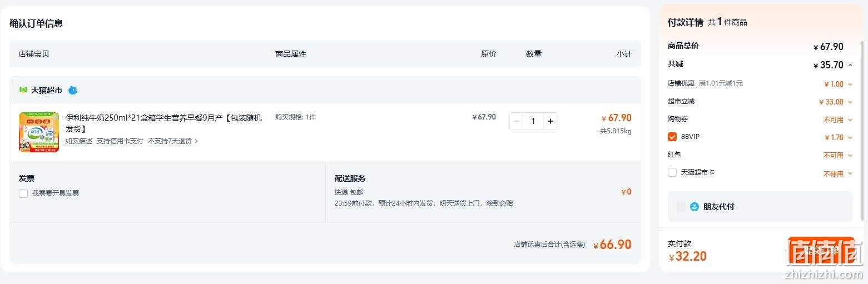Click the 商品总价 label
The width and height of the screenshot is (868, 284).
click(683, 46)
